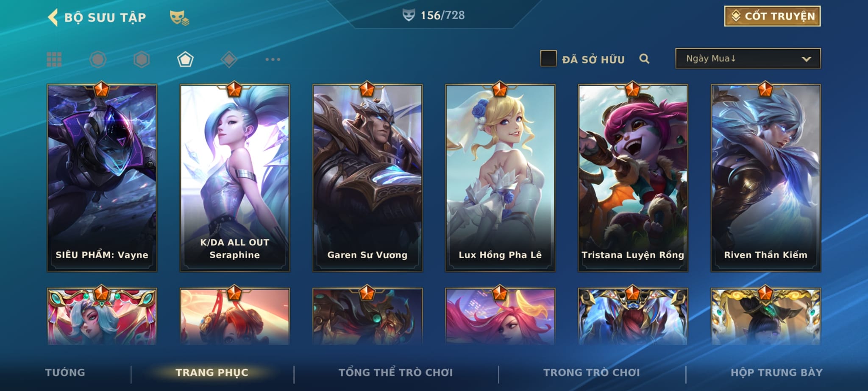Select the all-skins grid filter icon

tap(54, 59)
